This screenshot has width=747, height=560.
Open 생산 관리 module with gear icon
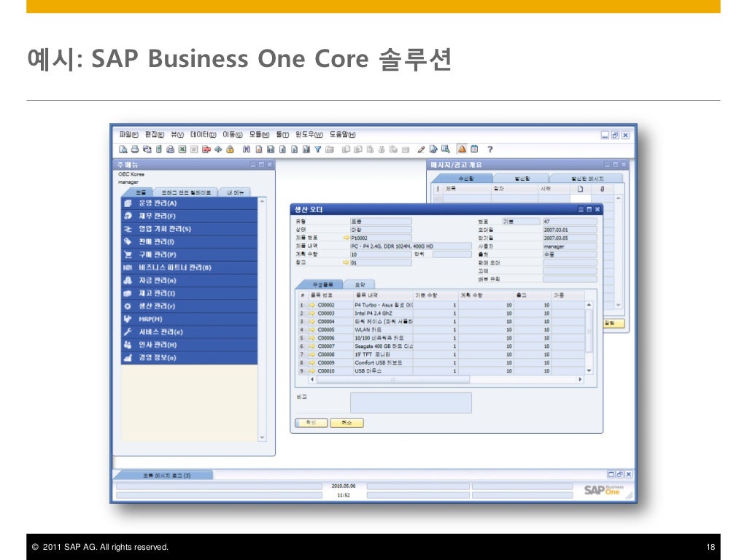(x=189, y=306)
